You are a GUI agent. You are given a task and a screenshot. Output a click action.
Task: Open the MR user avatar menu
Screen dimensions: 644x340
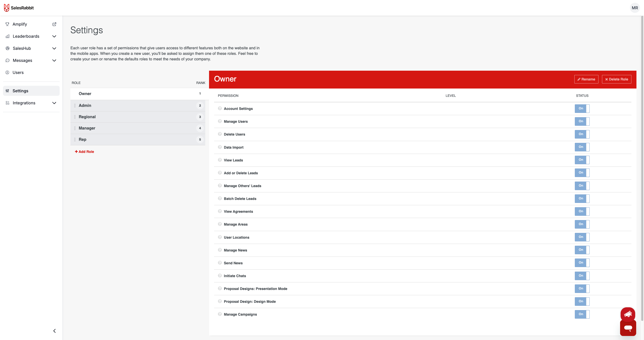(635, 8)
